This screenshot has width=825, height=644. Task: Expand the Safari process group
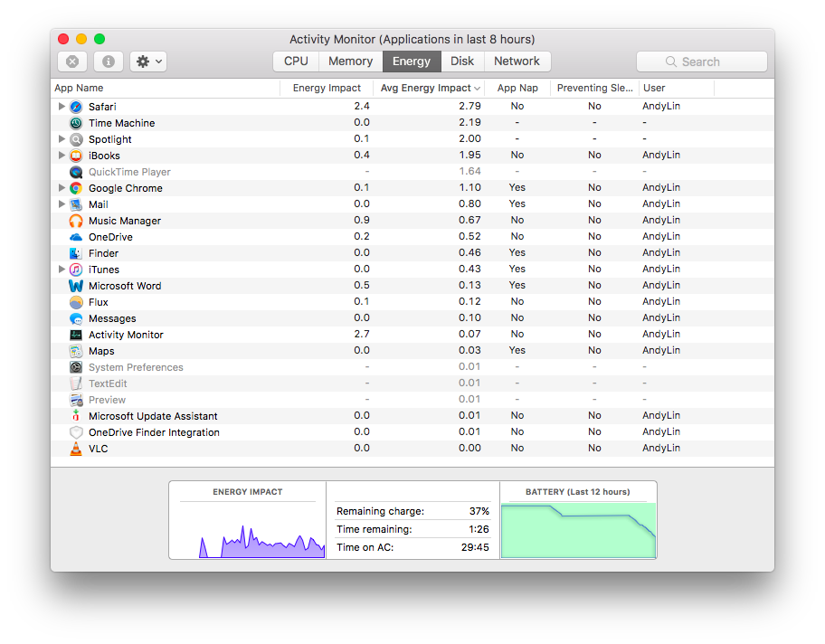62,107
